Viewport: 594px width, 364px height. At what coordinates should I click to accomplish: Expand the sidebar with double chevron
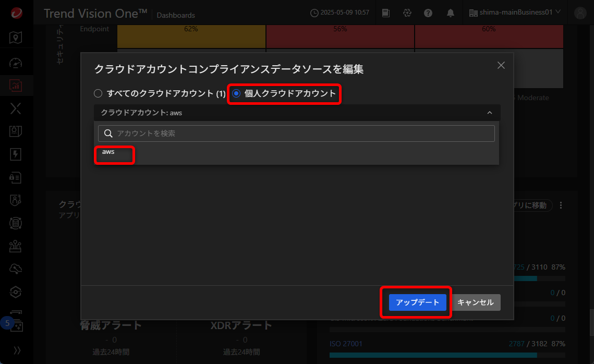pos(17,350)
